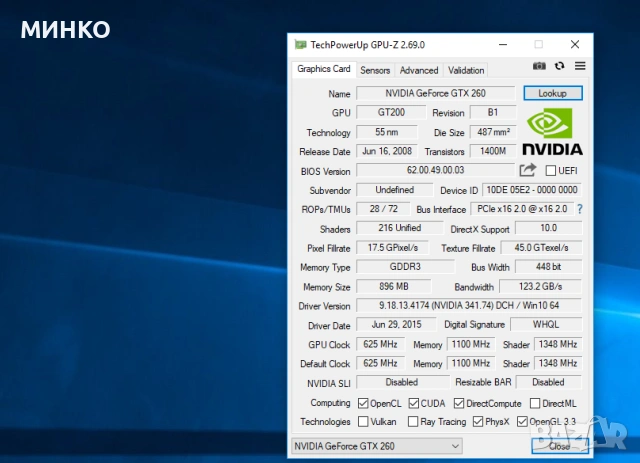
Task: Click the NVIDIA SLI value Disabled
Action: [402, 382]
